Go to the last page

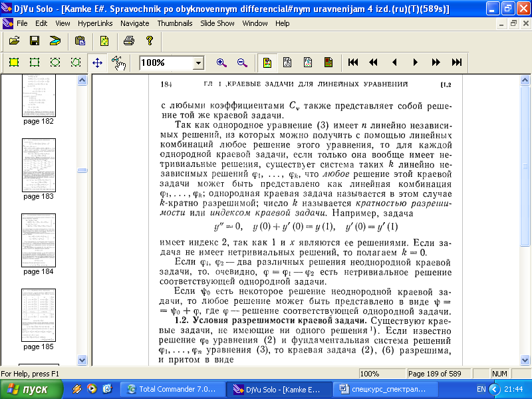point(457,63)
